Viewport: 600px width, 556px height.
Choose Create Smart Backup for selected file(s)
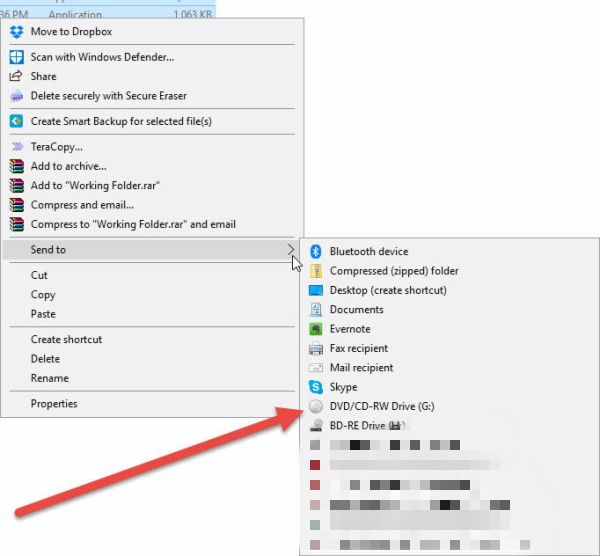point(152,121)
